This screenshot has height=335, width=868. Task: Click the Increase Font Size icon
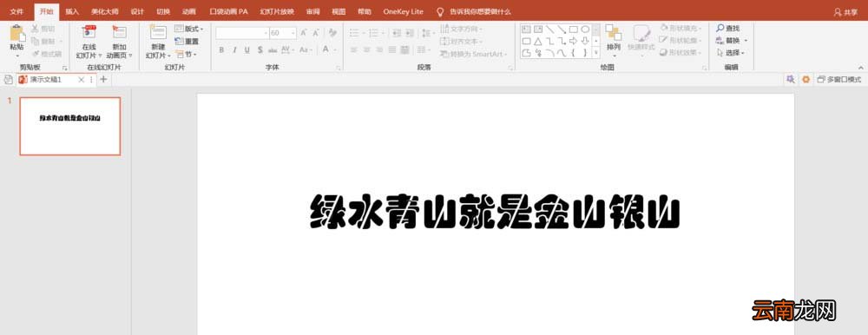(303, 33)
